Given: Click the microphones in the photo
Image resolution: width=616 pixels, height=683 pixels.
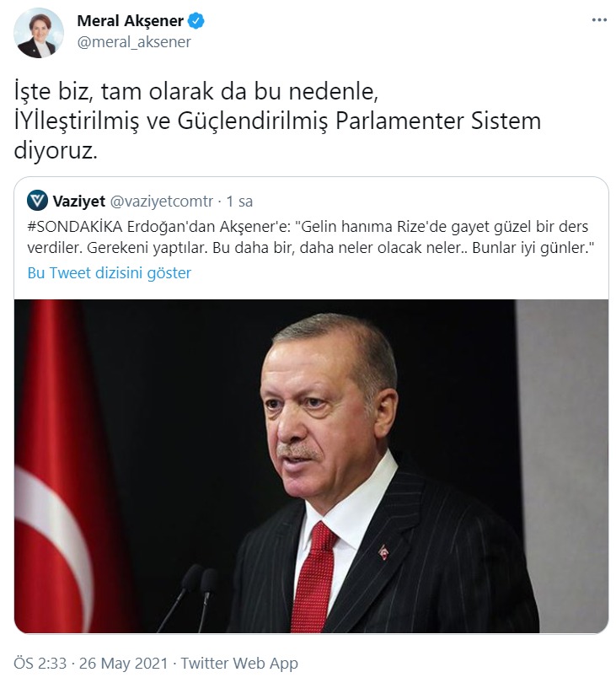Looking at the screenshot, I should [192, 598].
